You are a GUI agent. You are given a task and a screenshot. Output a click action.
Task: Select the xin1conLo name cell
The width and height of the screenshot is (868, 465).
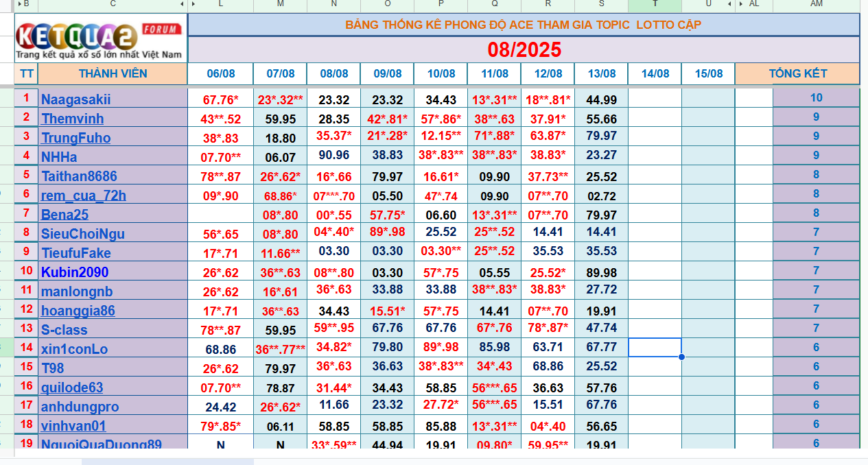click(x=113, y=348)
